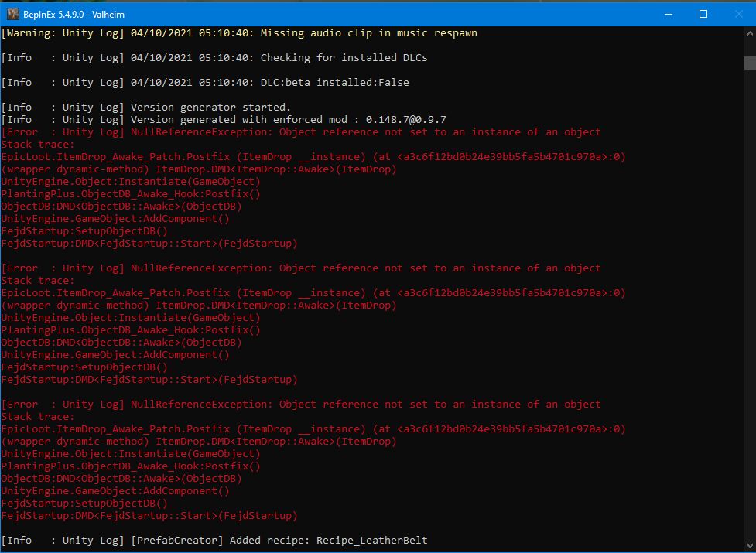
Task: Click the 'Version generated with enforced mod : 0.148.7@0.9.7' line
Action: coord(224,119)
